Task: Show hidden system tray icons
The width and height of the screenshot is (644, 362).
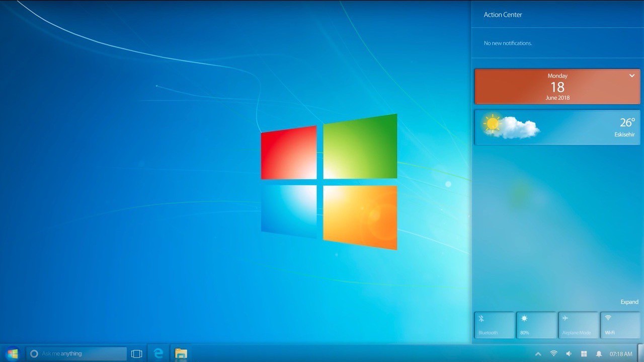Action: pyautogui.click(x=538, y=354)
